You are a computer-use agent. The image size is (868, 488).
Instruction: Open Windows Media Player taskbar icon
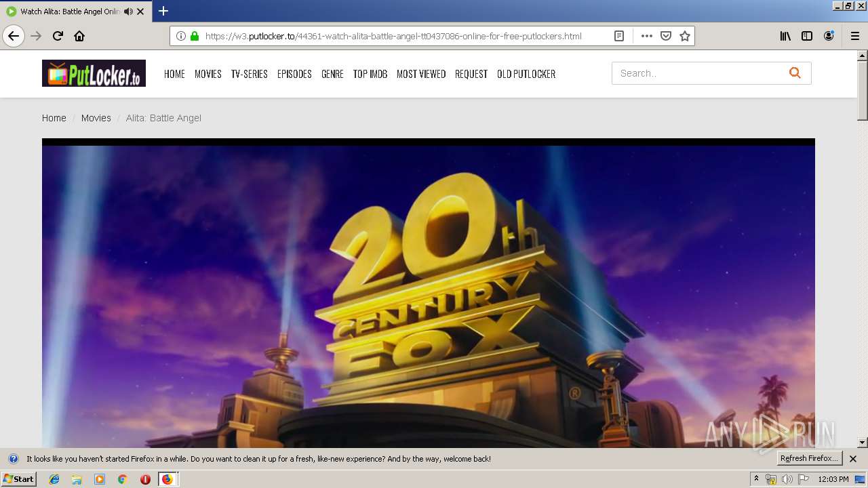click(100, 479)
